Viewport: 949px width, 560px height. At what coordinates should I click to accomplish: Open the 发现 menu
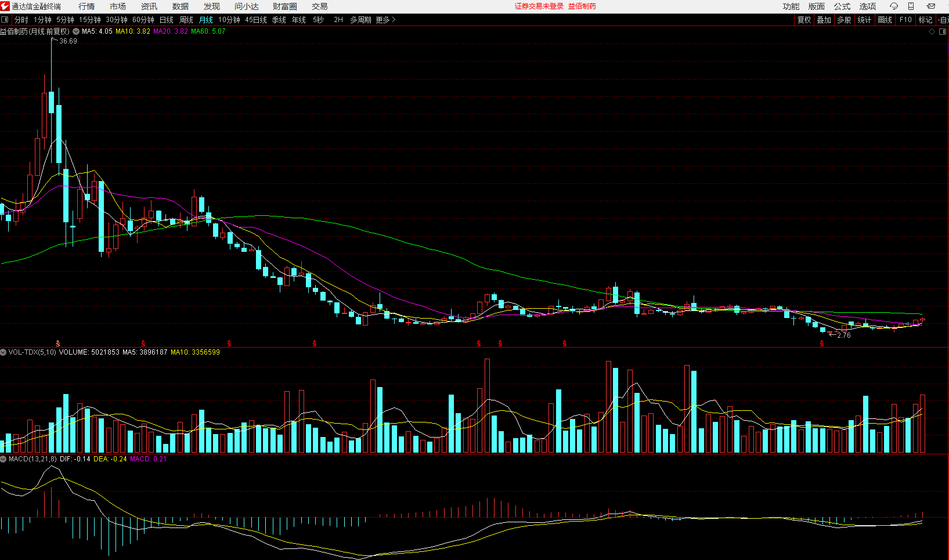pos(212,6)
